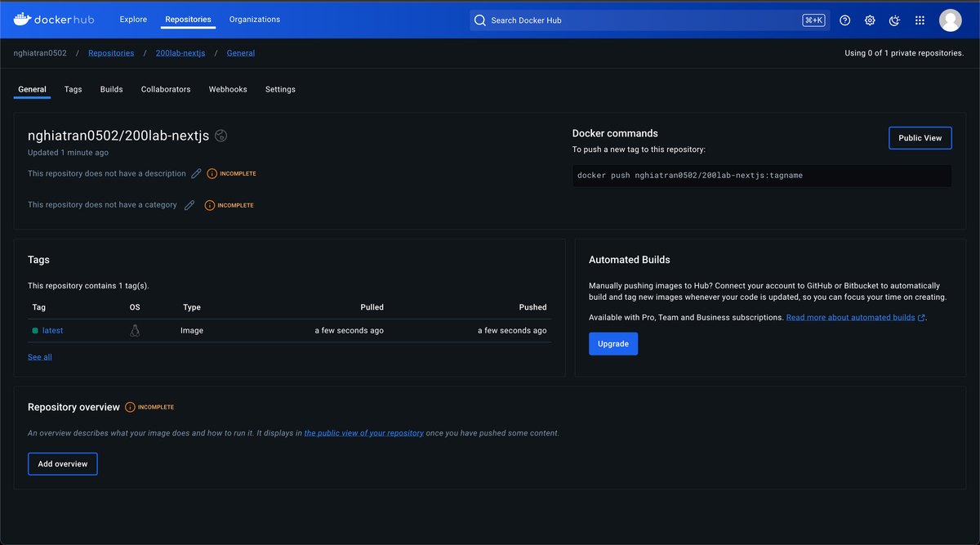Image resolution: width=980 pixels, height=545 pixels.
Task: Toggle dark mode with the moon icon
Action: pos(894,20)
